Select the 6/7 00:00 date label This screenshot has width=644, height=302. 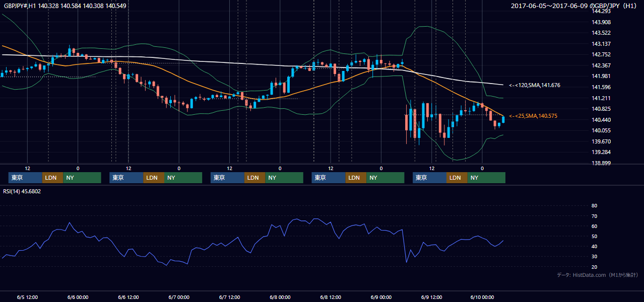(x=178, y=297)
